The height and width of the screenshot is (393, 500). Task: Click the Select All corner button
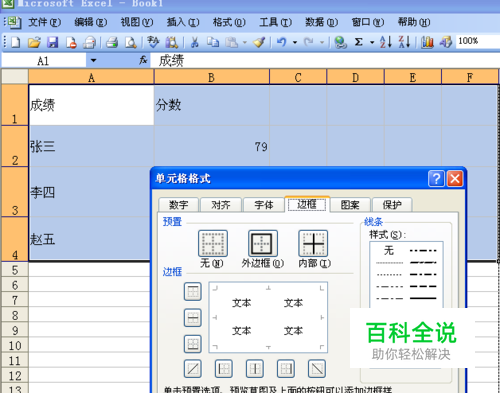(x=15, y=77)
